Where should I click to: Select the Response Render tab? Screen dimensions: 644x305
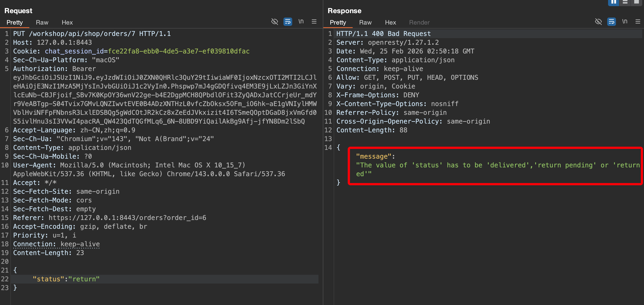(x=419, y=23)
